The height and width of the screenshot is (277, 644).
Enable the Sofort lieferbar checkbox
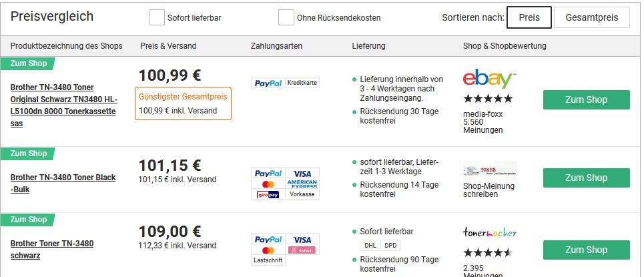156,17
